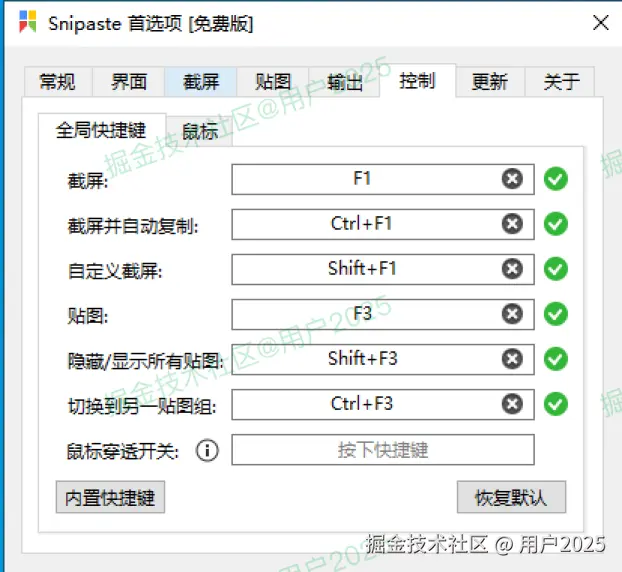Focus the 贴图 hotkey field showing F3
This screenshot has height=572, width=622.
(x=383, y=314)
